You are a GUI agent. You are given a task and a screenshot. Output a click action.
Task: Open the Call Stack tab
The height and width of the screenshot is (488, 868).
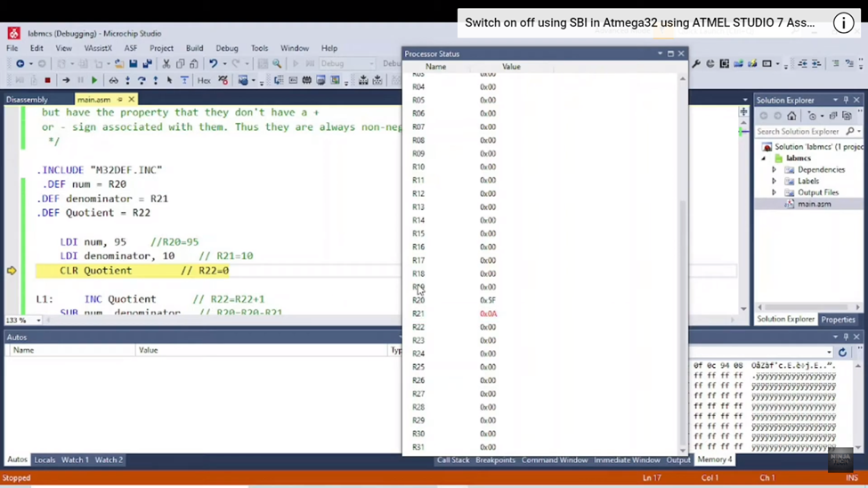click(x=453, y=460)
